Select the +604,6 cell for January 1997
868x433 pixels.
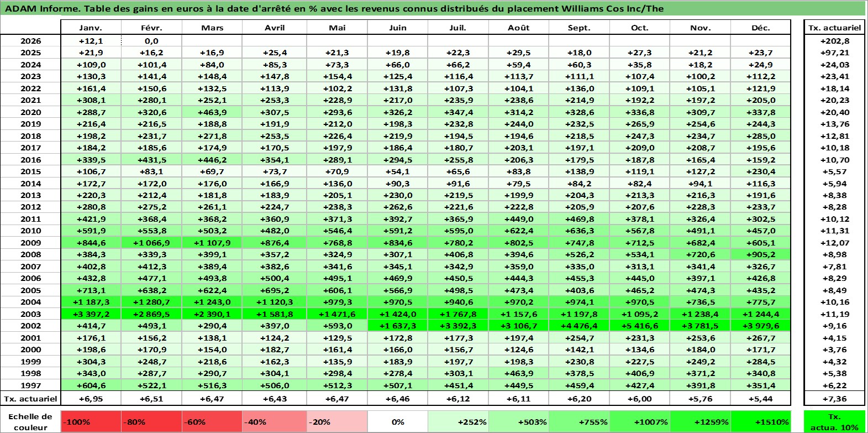(91, 385)
